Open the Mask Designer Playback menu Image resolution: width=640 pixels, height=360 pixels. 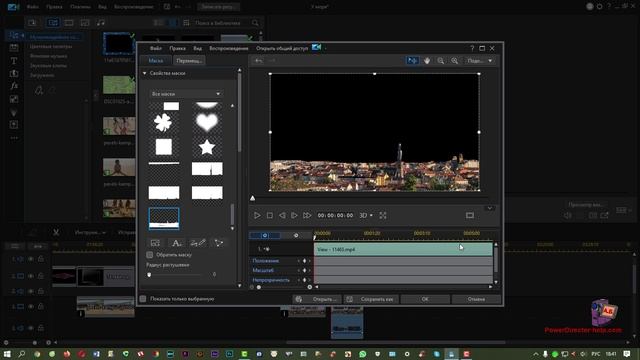tap(229, 48)
